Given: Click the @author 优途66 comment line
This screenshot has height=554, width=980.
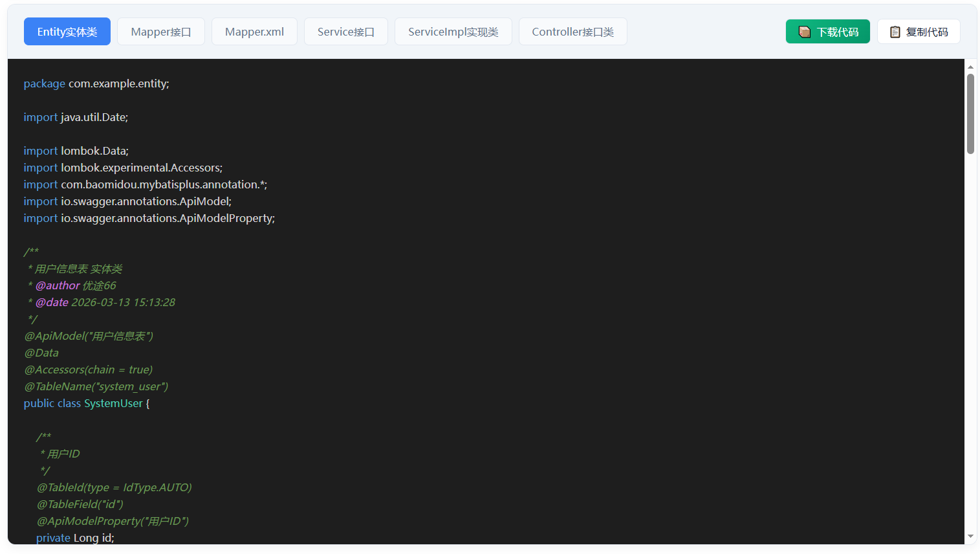Looking at the screenshot, I should (72, 285).
